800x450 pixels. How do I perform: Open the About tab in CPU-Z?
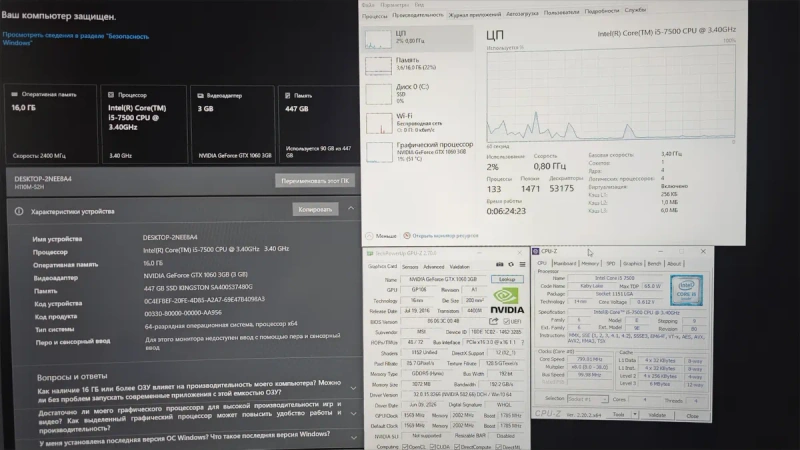point(674,264)
